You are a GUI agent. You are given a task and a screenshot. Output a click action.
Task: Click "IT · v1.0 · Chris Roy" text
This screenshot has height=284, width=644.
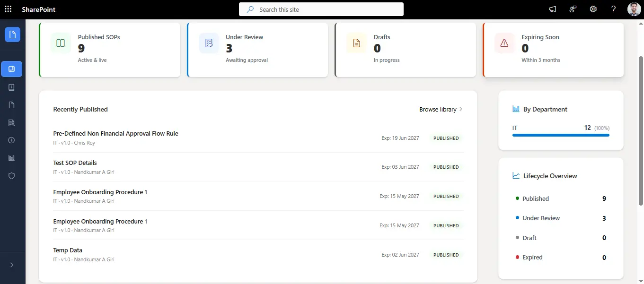pyautogui.click(x=74, y=143)
